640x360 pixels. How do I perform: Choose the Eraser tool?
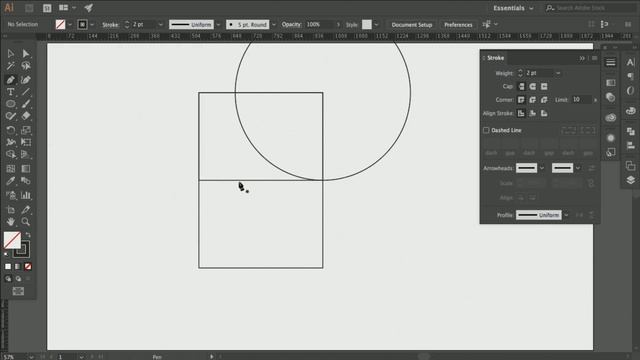pyautogui.click(x=26, y=116)
